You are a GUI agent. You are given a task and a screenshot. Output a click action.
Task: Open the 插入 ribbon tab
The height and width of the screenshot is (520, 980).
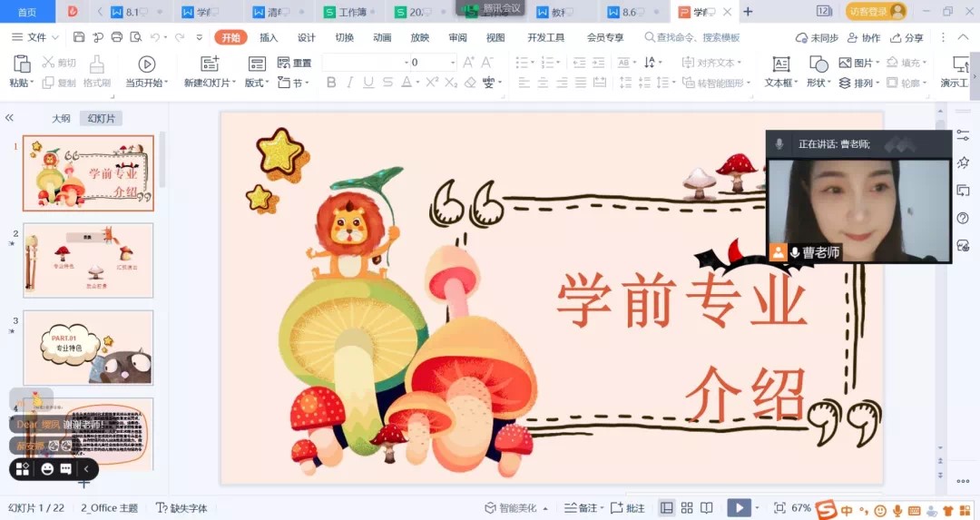point(269,37)
